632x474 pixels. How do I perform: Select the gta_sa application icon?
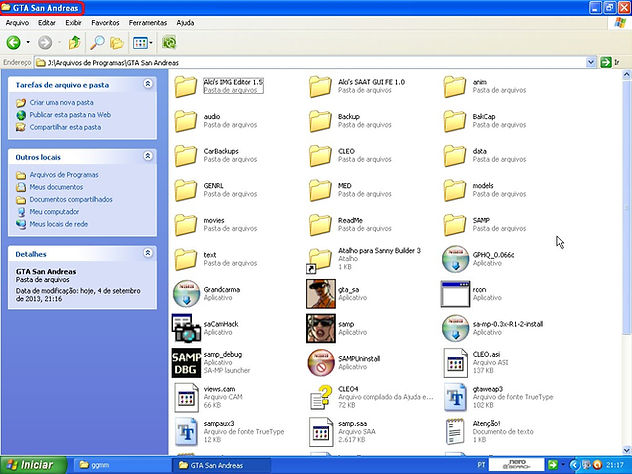point(320,293)
